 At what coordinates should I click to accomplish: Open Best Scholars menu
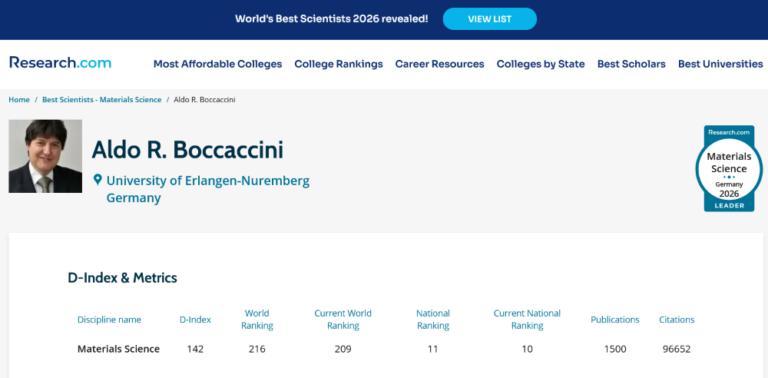click(x=631, y=64)
